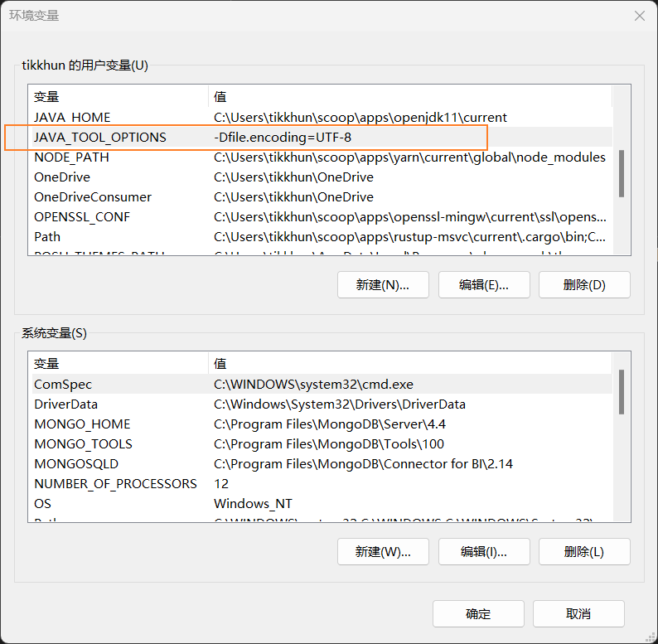Click the value 12 for NUMBER_OF_PROCESSORS

point(221,484)
